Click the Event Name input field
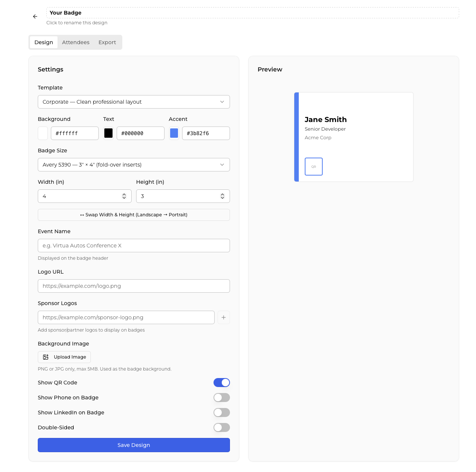This screenshot has width=476, height=472. (134, 246)
